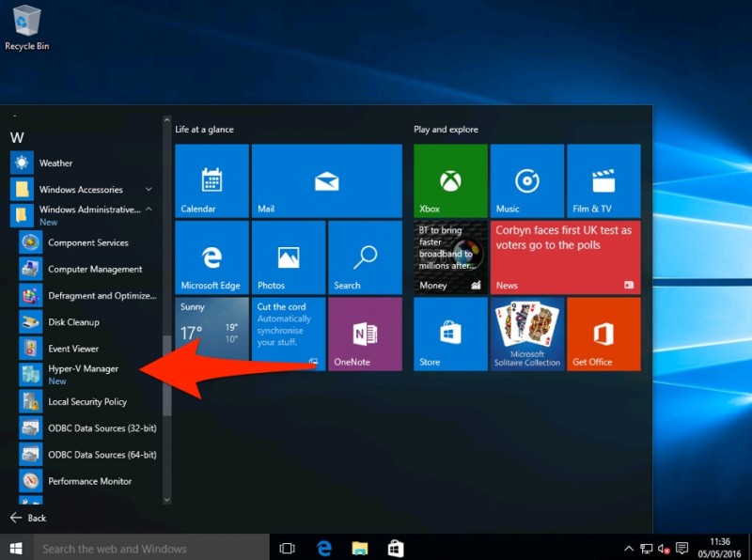Open the Cut the cord tile
Viewport: 752px width, 560px height.
click(289, 334)
